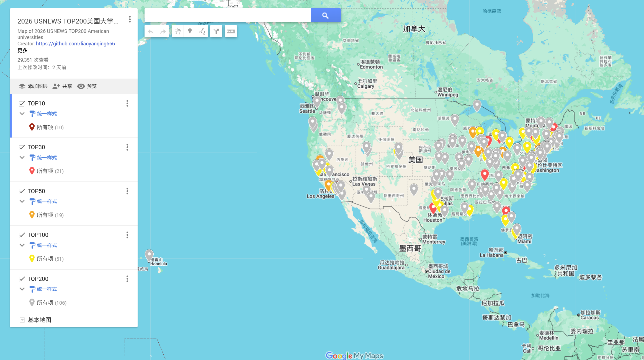Click the red TOP10 marker color icon
The height and width of the screenshot is (360, 644).
(32, 127)
